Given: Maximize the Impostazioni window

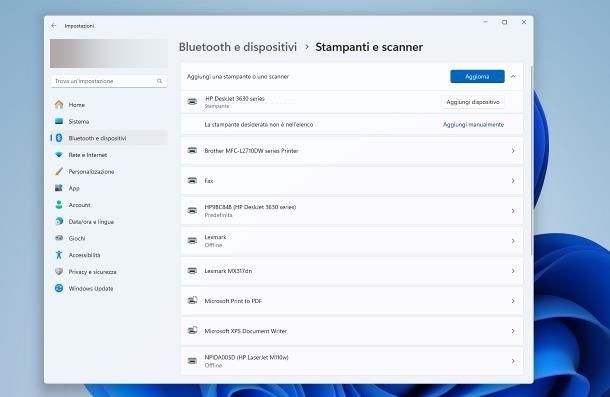Looking at the screenshot, I should point(505,22).
